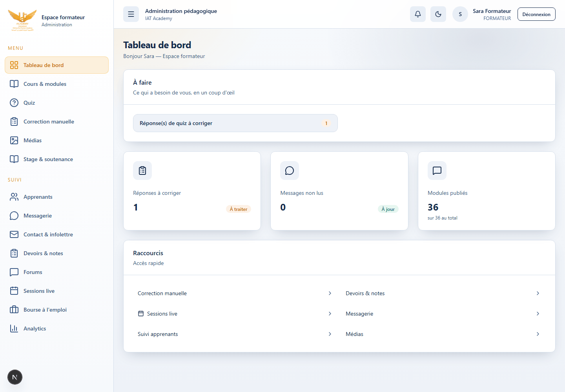The image size is (565, 392).
Task: Open Cours & modules in sidebar
Action: 56,84
